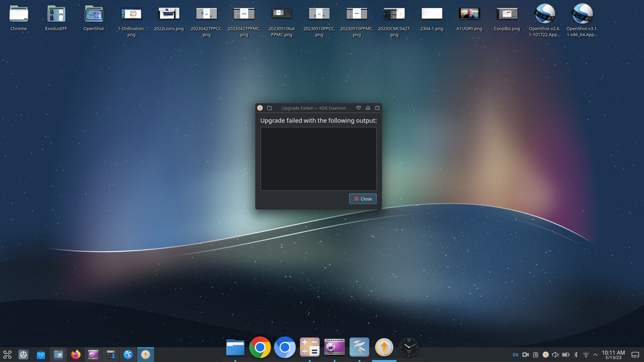Screen dimensions: 644x362
Task: Click the Close button in the upgrade dialog
Action: pos(363,199)
